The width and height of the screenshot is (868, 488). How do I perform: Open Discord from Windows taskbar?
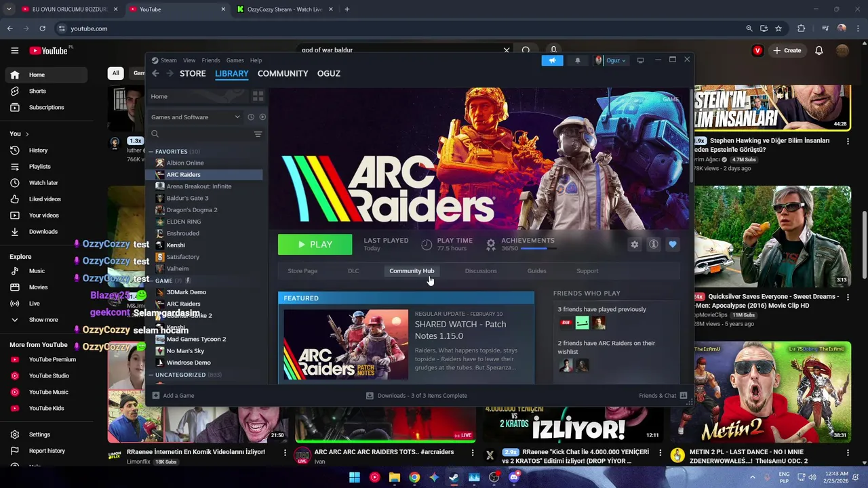[x=514, y=477]
